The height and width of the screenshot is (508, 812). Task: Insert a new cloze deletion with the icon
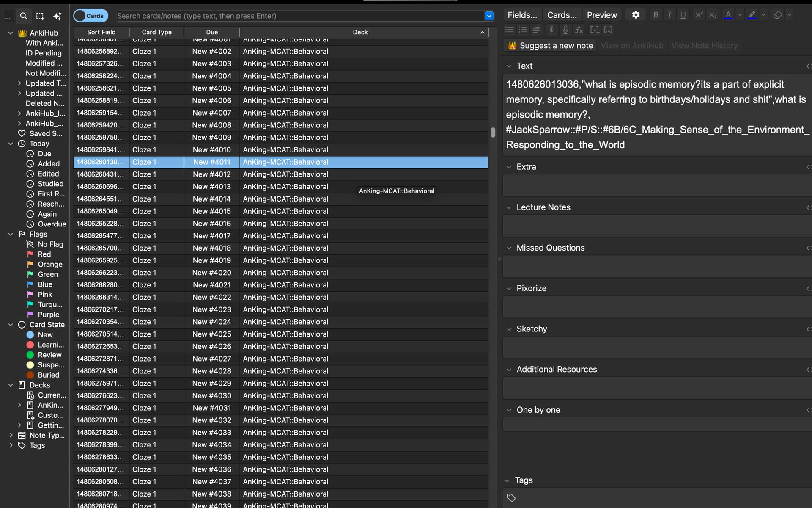click(x=595, y=30)
